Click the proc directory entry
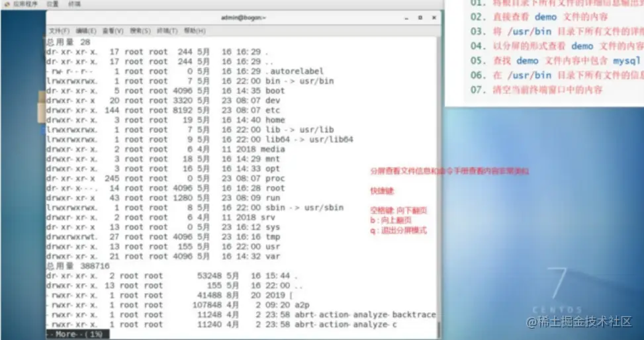Viewport: 644px width, 340px height. point(275,179)
